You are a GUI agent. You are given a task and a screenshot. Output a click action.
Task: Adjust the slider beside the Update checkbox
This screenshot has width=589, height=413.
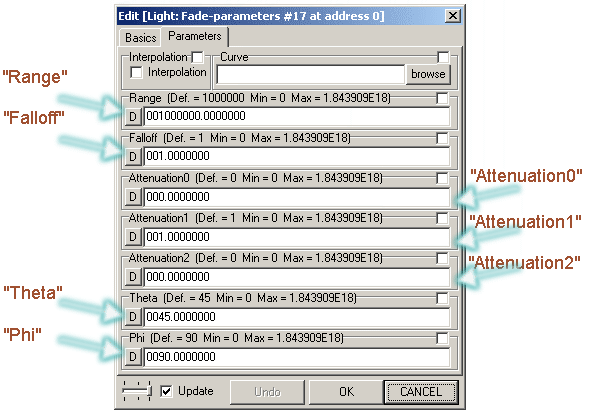[x=137, y=391]
